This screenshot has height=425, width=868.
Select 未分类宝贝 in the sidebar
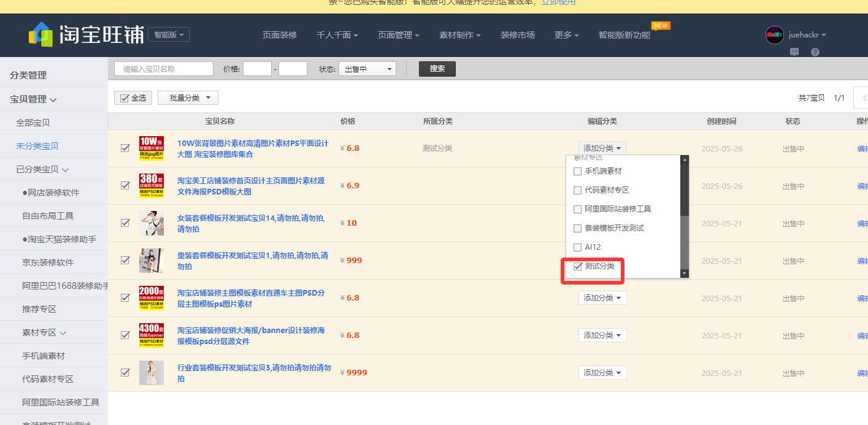[37, 146]
